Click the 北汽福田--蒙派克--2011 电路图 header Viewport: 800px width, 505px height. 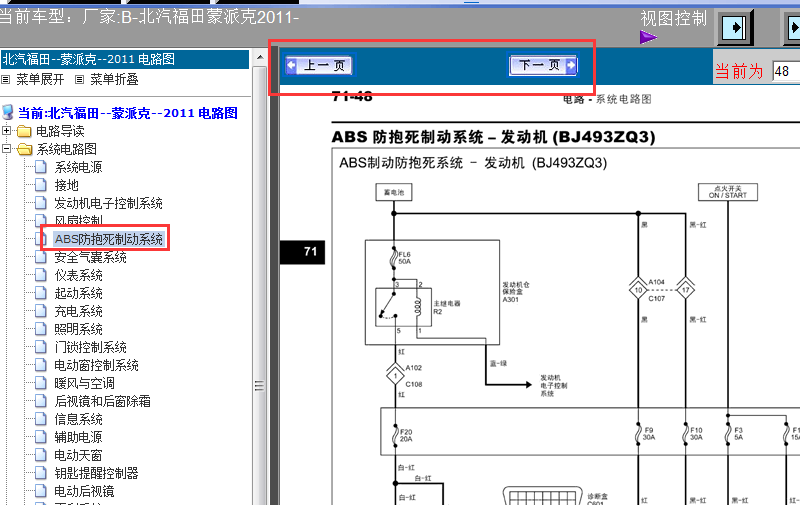[x=124, y=59]
